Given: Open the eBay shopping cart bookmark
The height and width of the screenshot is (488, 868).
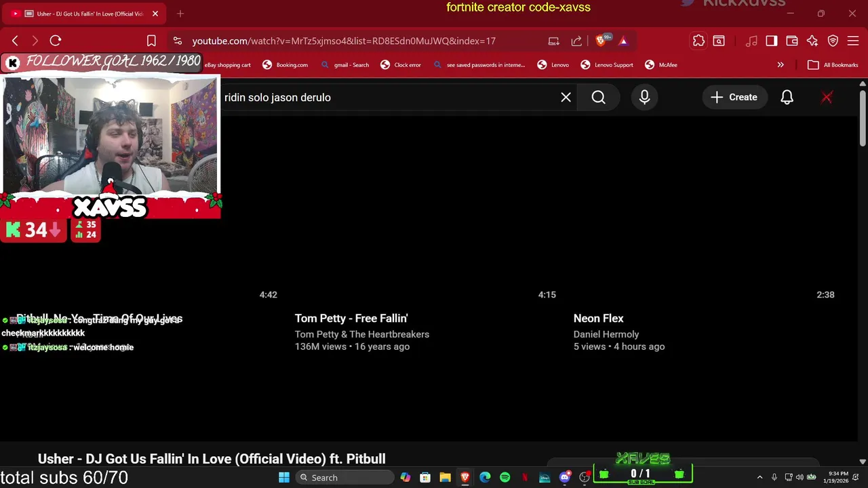Looking at the screenshot, I should 227,65.
